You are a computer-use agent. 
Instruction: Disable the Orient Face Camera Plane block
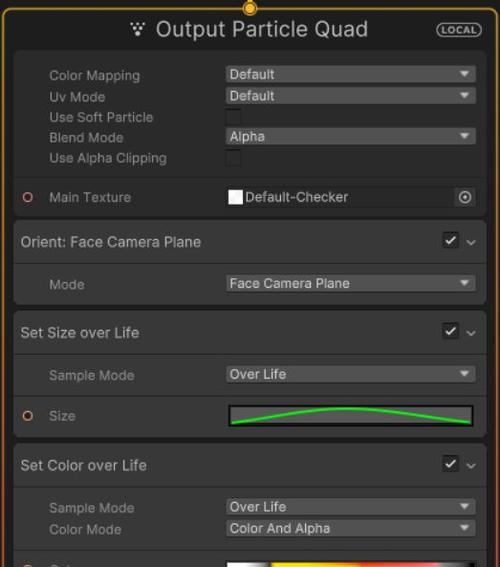pyautogui.click(x=450, y=240)
